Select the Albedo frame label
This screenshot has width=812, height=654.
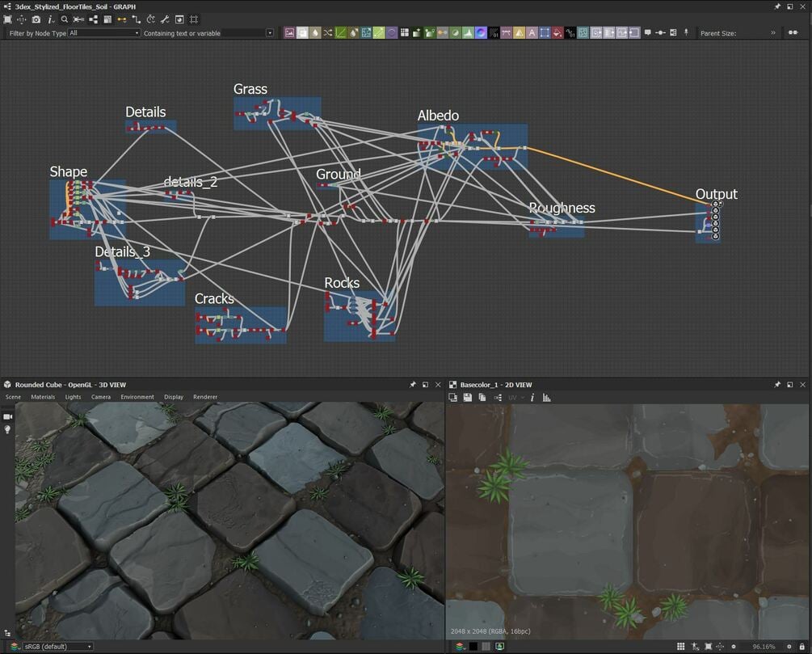click(x=438, y=116)
